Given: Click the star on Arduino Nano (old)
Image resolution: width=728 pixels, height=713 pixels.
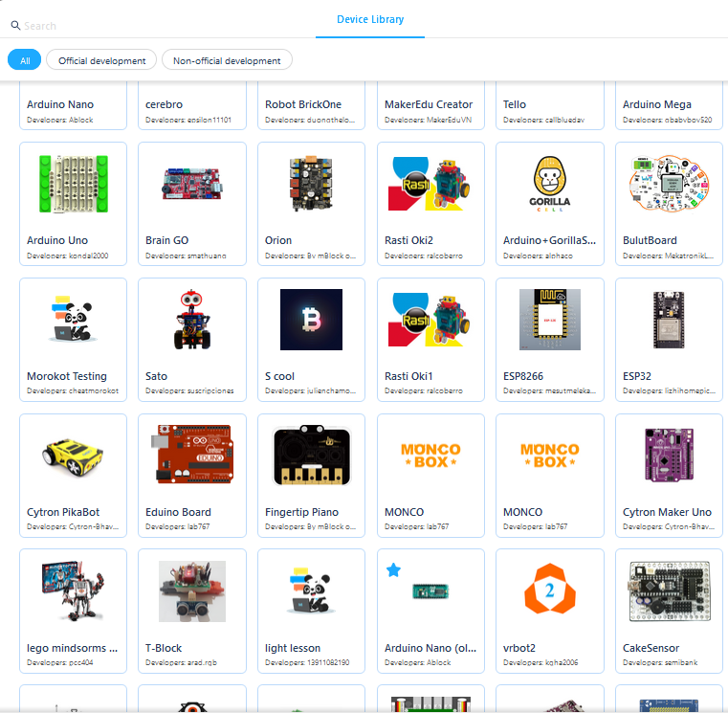Looking at the screenshot, I should (393, 570).
